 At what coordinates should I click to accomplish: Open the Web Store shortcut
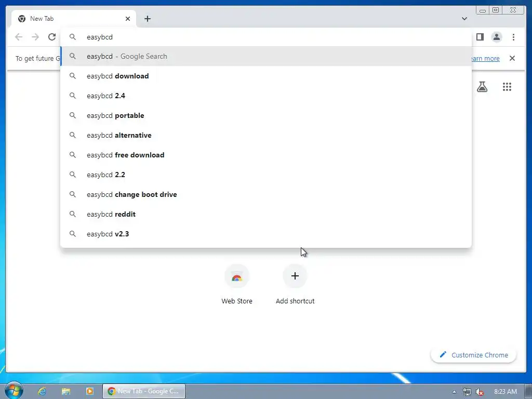coord(237,284)
